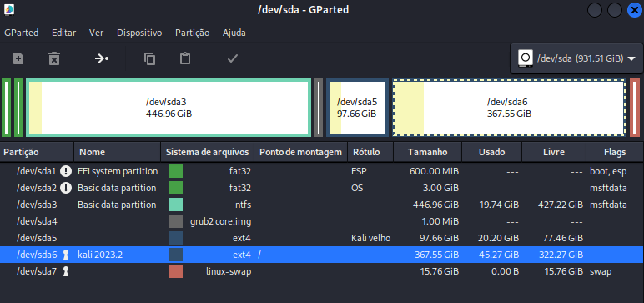Click the Delete partition toolbar icon

[x=54, y=58]
